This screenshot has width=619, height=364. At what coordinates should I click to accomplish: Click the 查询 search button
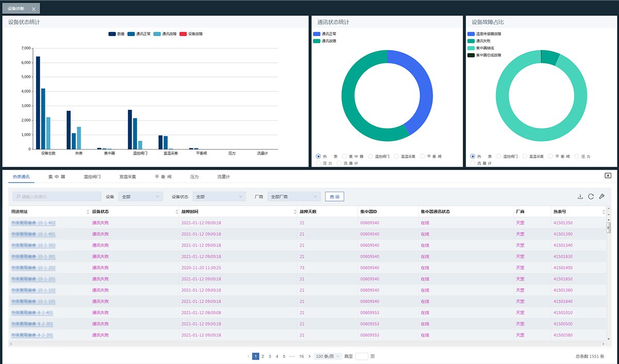[334, 196]
